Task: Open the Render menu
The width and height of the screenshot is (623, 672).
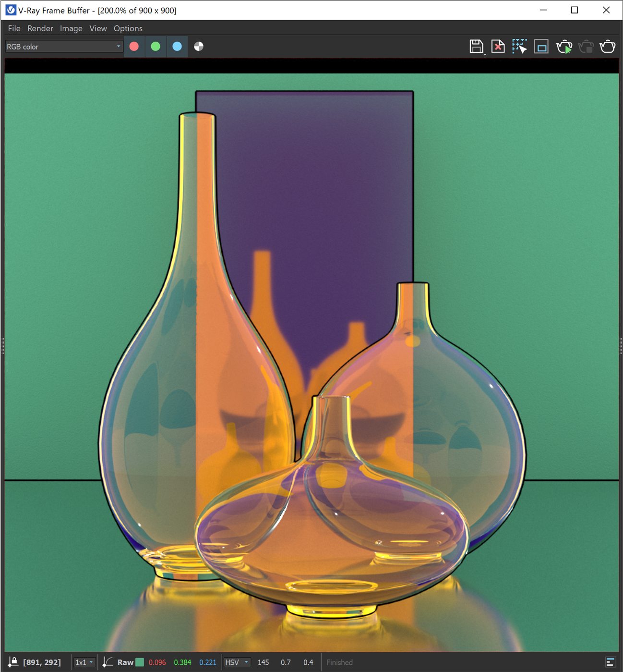Action: [40, 28]
